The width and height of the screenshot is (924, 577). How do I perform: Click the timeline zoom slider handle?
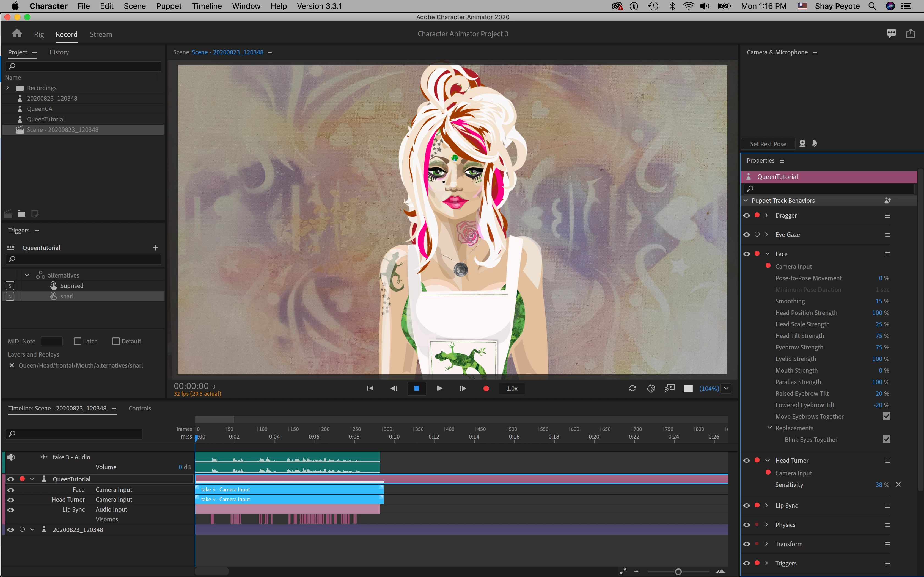coord(678,572)
